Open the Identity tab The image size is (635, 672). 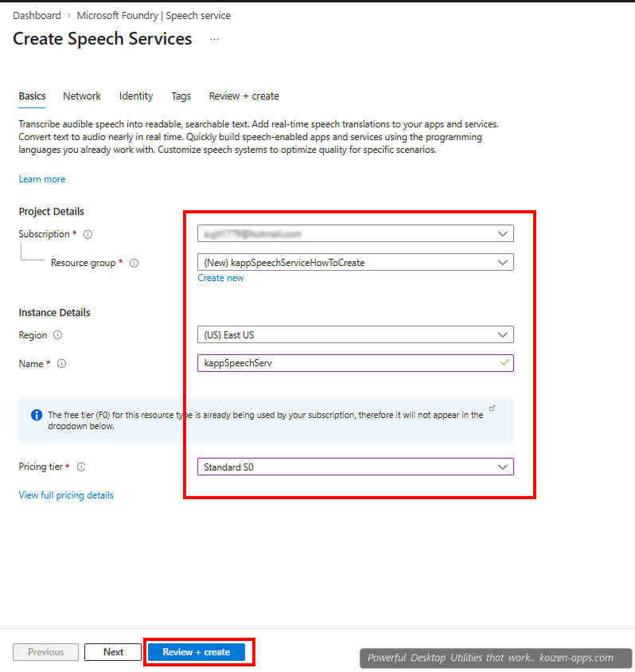pos(135,96)
